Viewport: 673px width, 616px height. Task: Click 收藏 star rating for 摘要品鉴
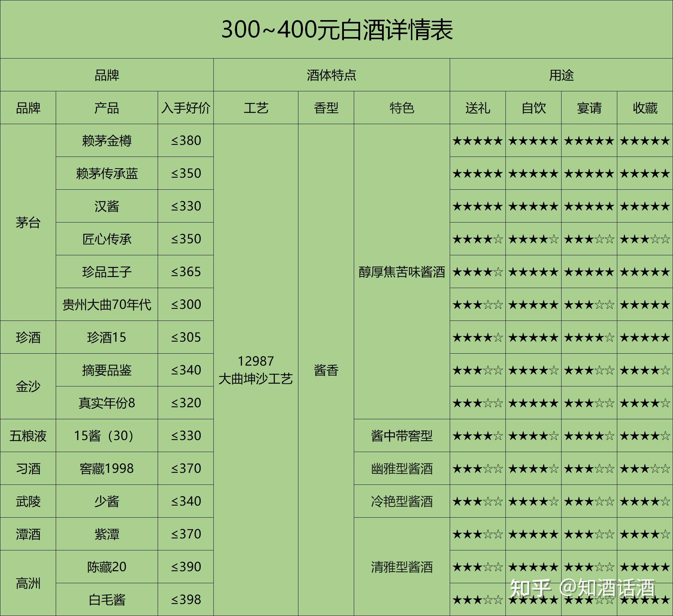coord(645,370)
